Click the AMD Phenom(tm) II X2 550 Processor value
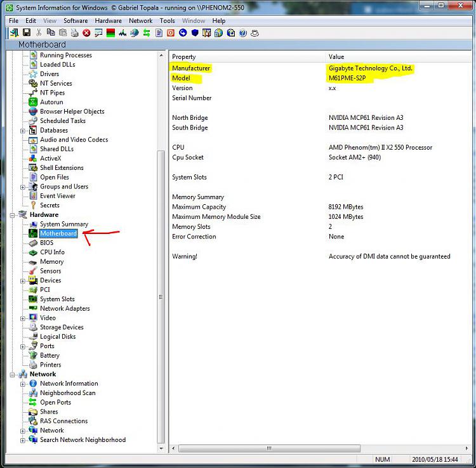The height and width of the screenshot is (468, 476). [x=380, y=147]
